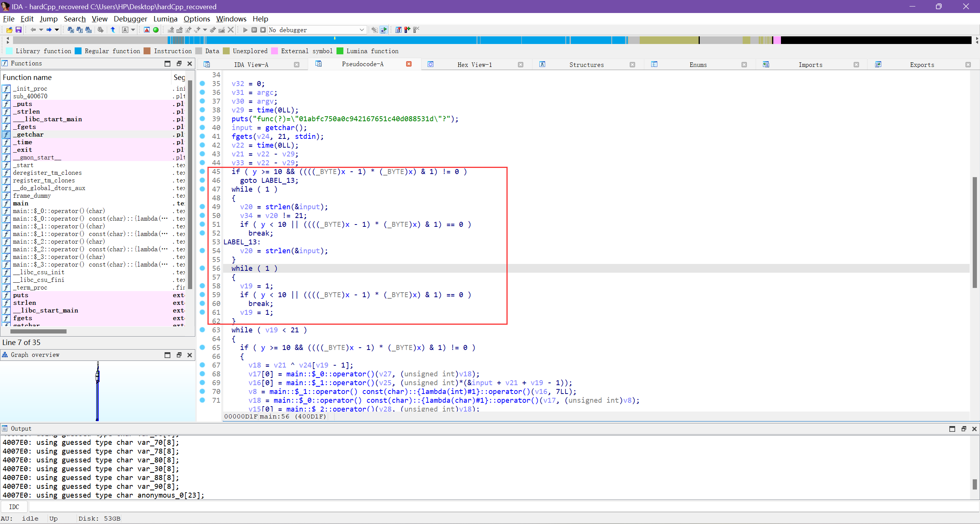Click the pseudocode vertical scrollbar thumb
Viewport: 980px width, 524px height.
click(975, 232)
